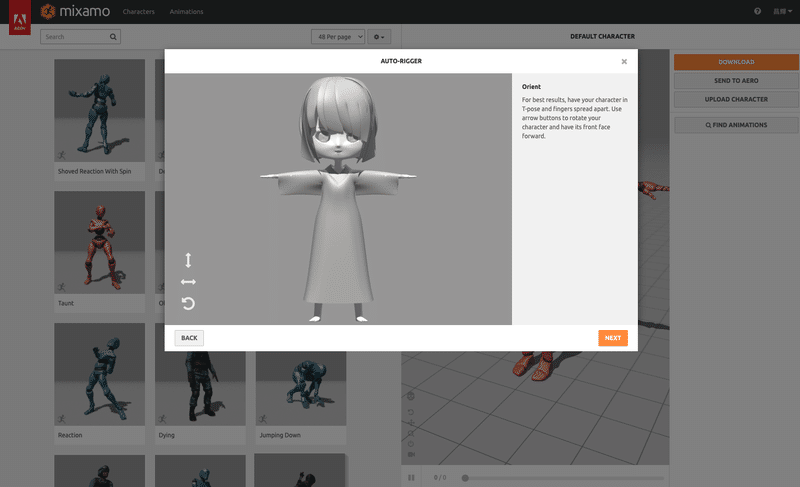Screen dimensions: 800x487
Task: Click the help question mark icon
Action: 757,11
